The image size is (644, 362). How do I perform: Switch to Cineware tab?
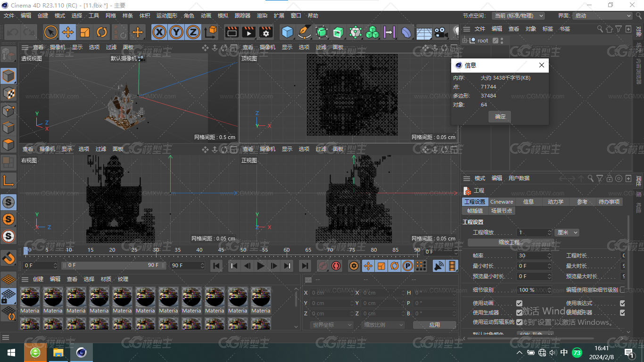click(x=502, y=202)
